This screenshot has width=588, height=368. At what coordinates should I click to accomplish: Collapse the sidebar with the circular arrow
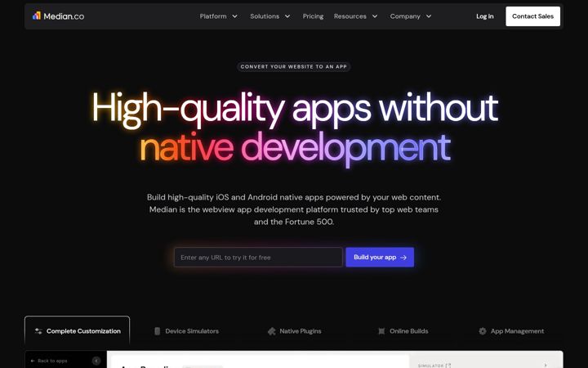pyautogui.click(x=96, y=361)
